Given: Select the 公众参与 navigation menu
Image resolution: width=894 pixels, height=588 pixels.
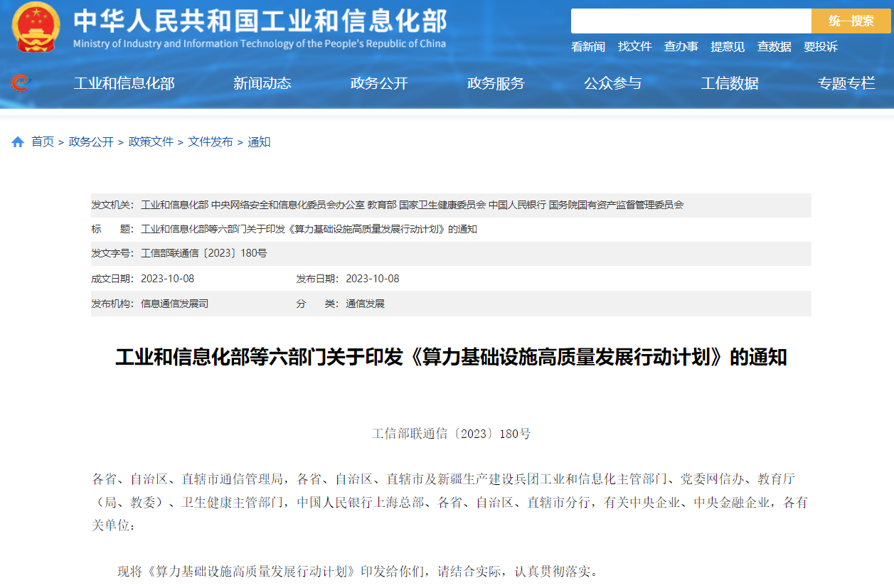Looking at the screenshot, I should pos(612,83).
